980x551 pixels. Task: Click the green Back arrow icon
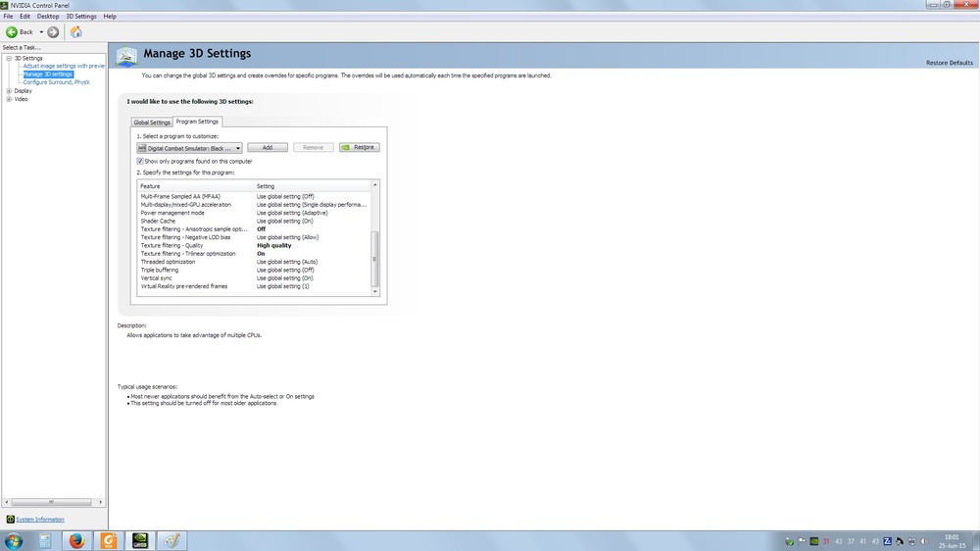[11, 32]
